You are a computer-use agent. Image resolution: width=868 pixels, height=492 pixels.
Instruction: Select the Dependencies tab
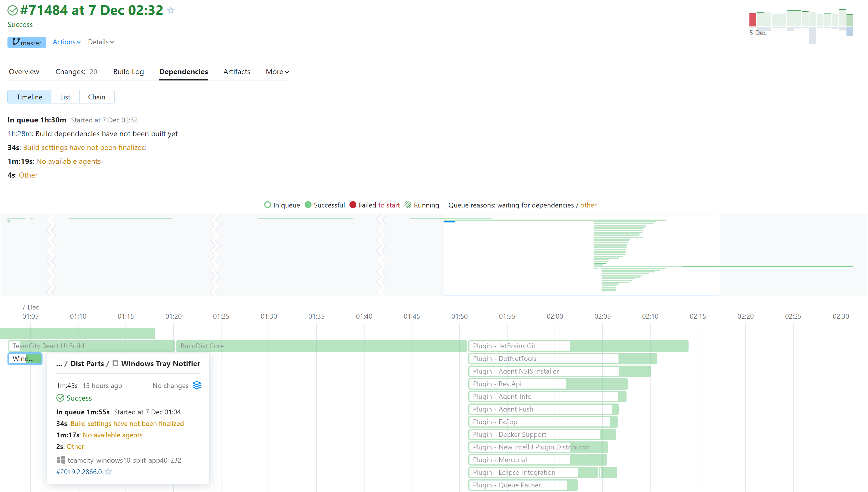pyautogui.click(x=183, y=72)
